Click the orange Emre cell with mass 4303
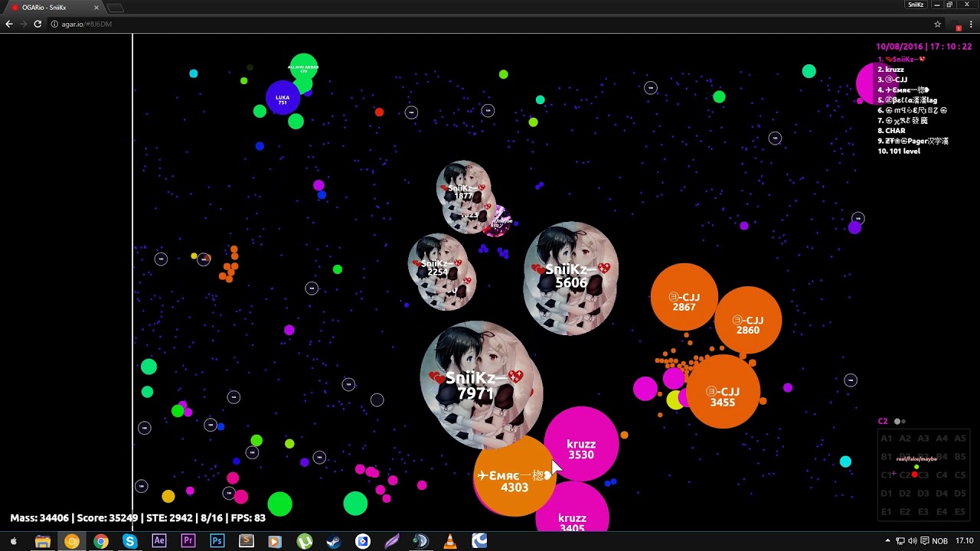980x551 pixels. click(x=514, y=476)
